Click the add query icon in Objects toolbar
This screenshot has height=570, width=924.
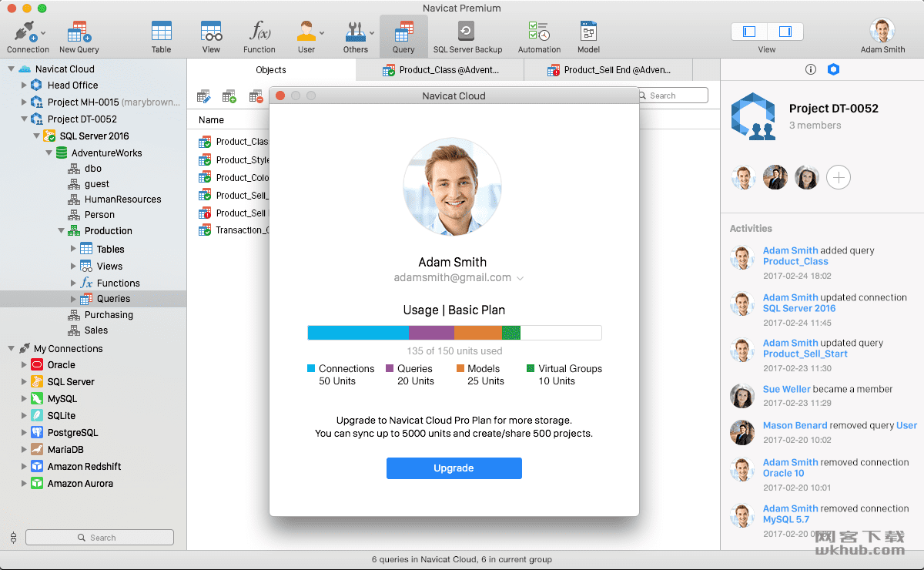coord(229,96)
